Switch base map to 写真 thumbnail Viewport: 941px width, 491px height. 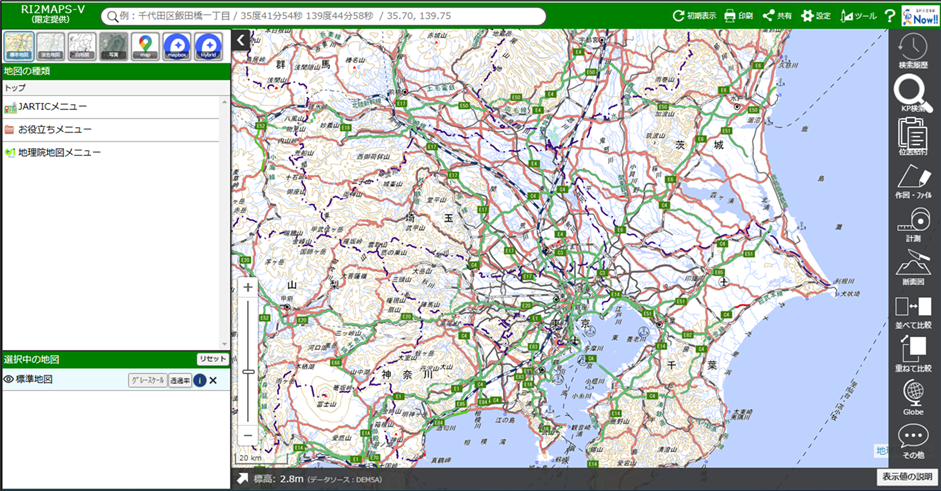[113, 46]
